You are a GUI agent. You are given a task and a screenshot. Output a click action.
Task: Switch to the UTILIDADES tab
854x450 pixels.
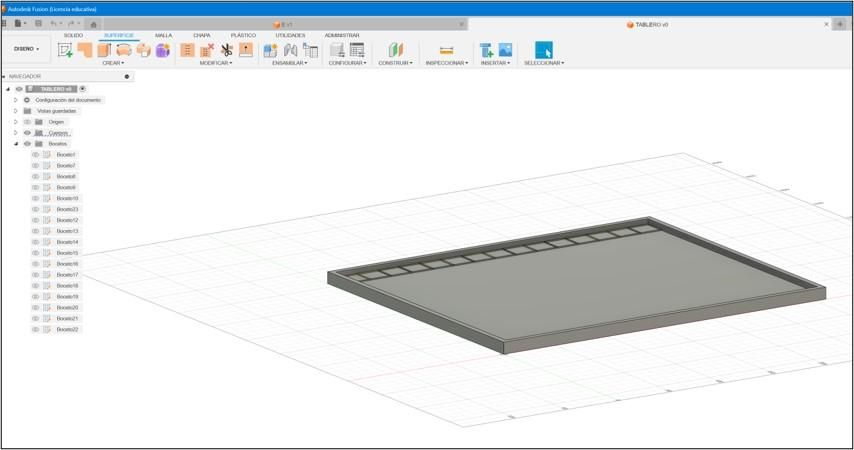click(x=290, y=35)
